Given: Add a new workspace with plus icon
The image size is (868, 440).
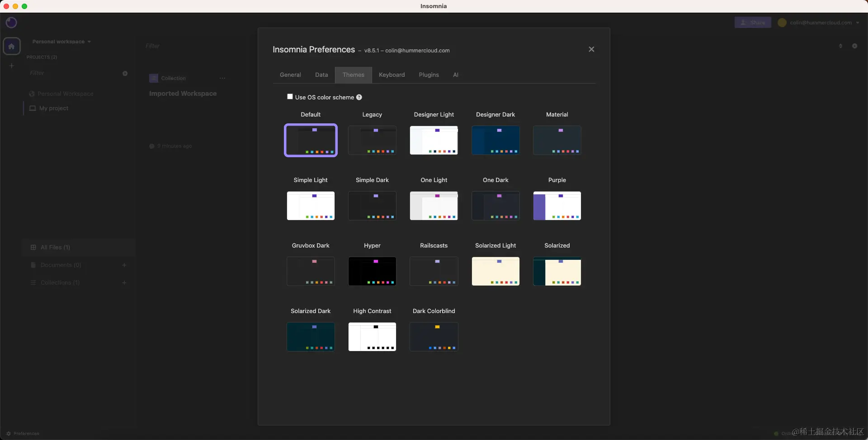Looking at the screenshot, I should tap(12, 66).
